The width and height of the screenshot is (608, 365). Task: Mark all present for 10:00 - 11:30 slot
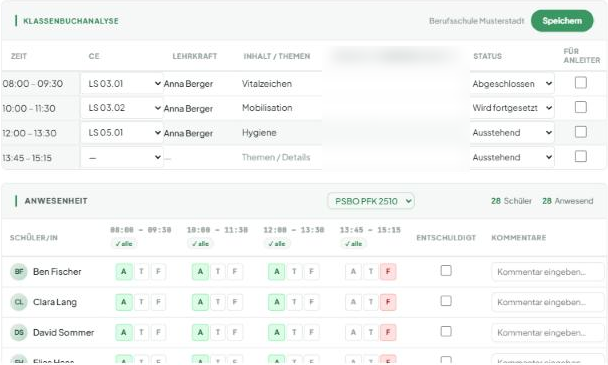(x=200, y=244)
